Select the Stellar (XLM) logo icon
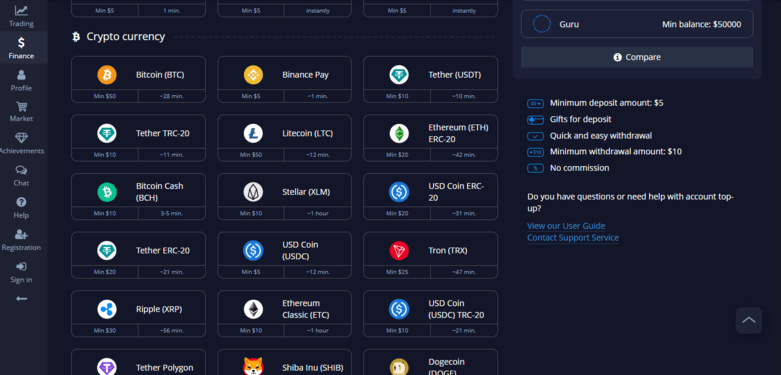 (x=253, y=192)
